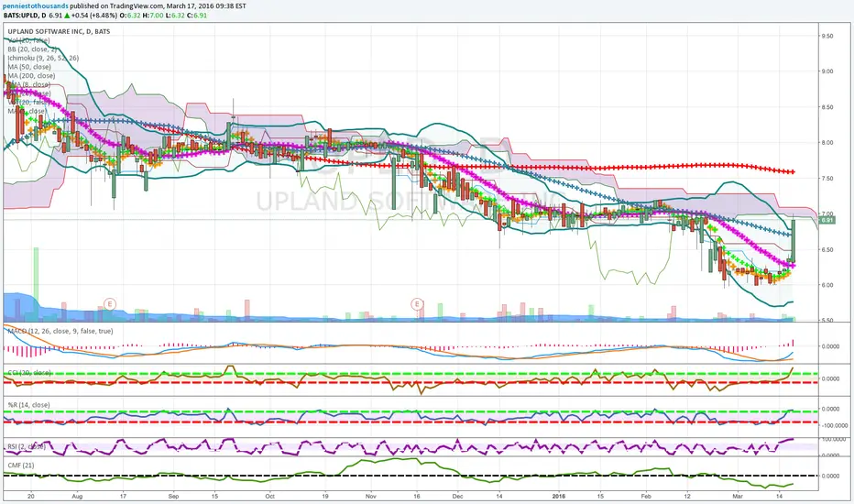Screen dimensions: 854x504
Task: Click the Oct date axis label
Action: (269, 497)
